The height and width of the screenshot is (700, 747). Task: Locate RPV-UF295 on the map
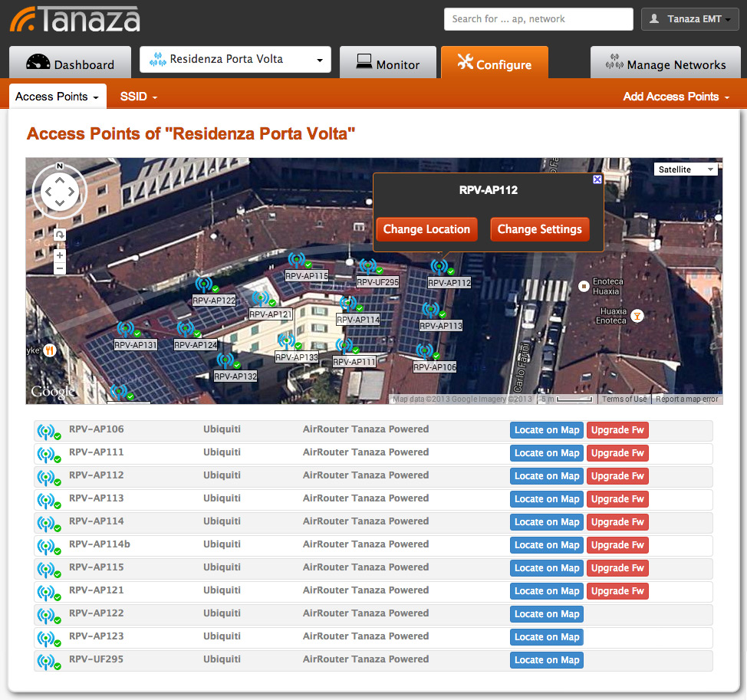(547, 660)
